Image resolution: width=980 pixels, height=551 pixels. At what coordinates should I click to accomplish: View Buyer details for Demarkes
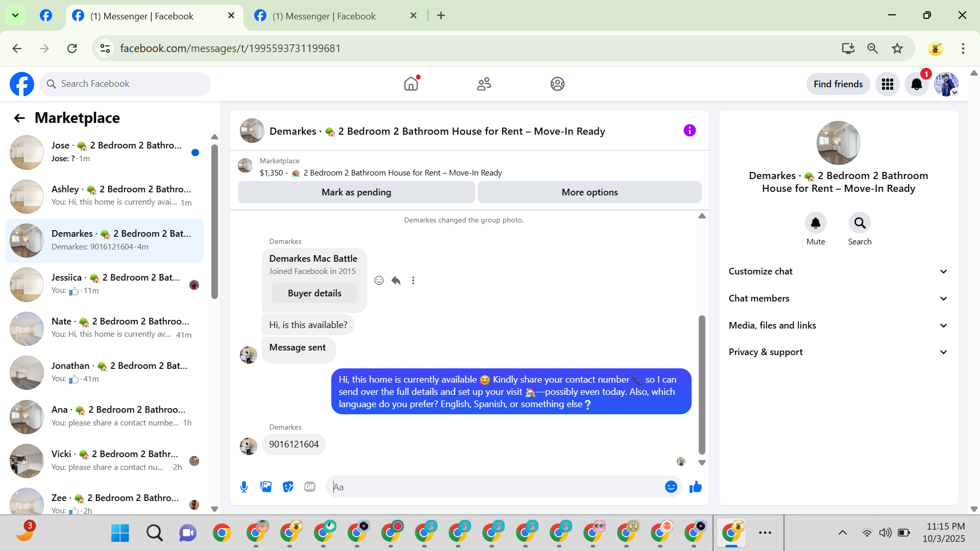tap(314, 293)
